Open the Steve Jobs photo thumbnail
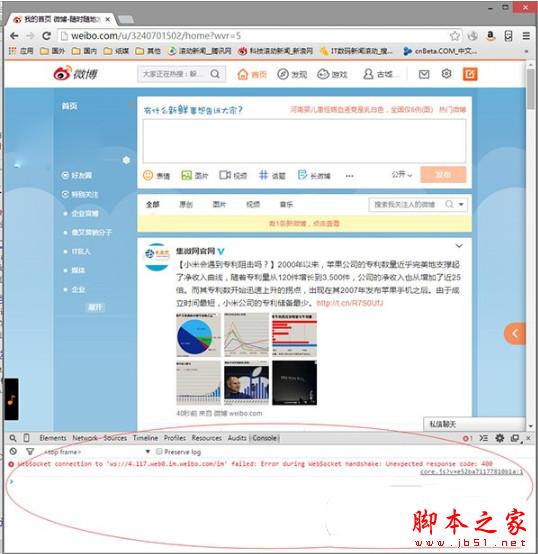The width and height of the screenshot is (538, 554). click(x=246, y=383)
